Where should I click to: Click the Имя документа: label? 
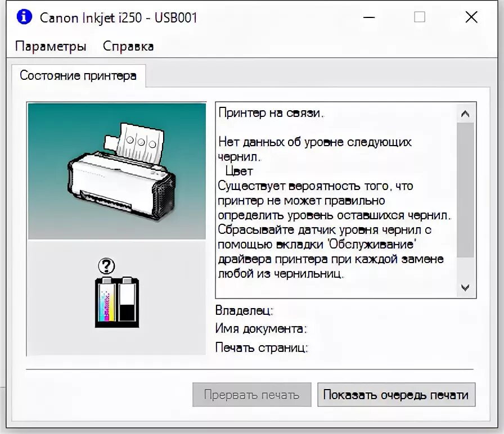tap(261, 329)
